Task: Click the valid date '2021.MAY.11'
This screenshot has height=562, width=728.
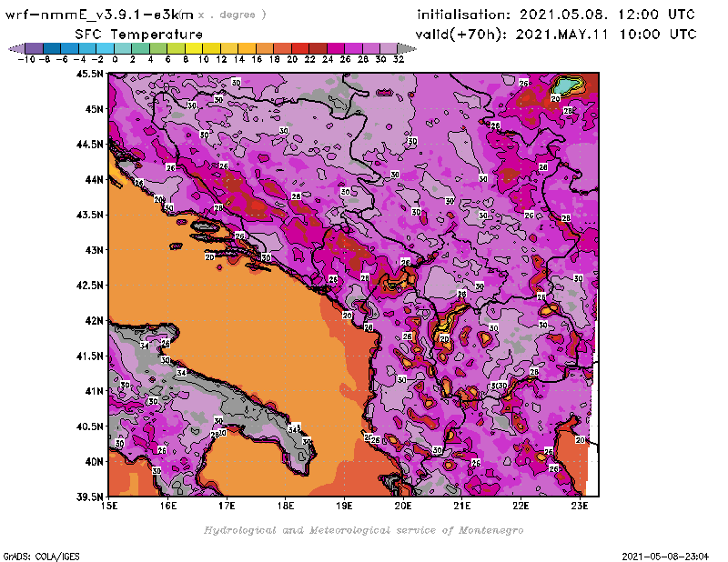Action: pyautogui.click(x=561, y=35)
